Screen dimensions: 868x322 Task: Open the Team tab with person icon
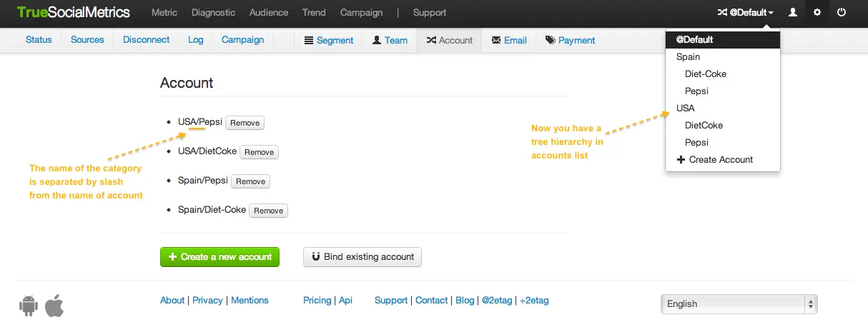coord(390,40)
